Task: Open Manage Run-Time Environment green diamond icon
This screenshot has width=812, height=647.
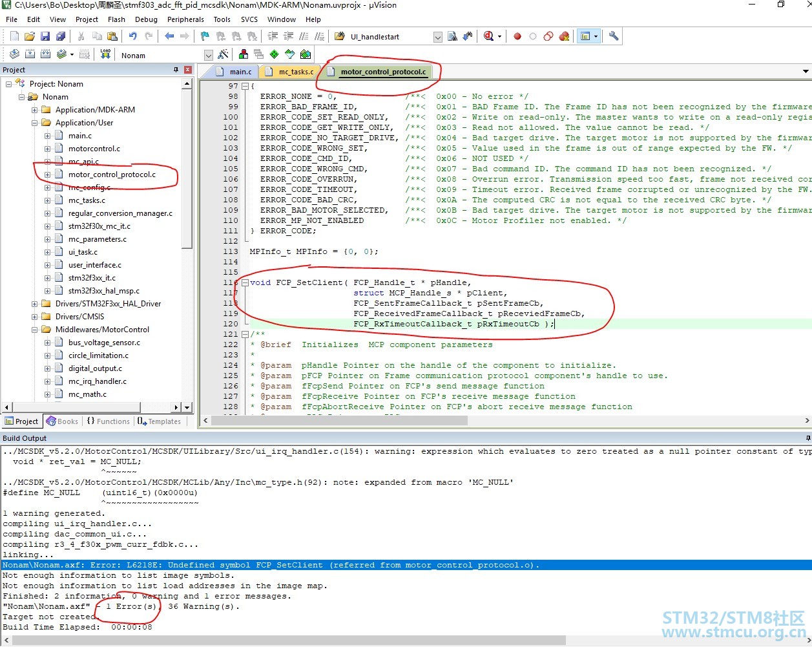Action: tap(275, 54)
